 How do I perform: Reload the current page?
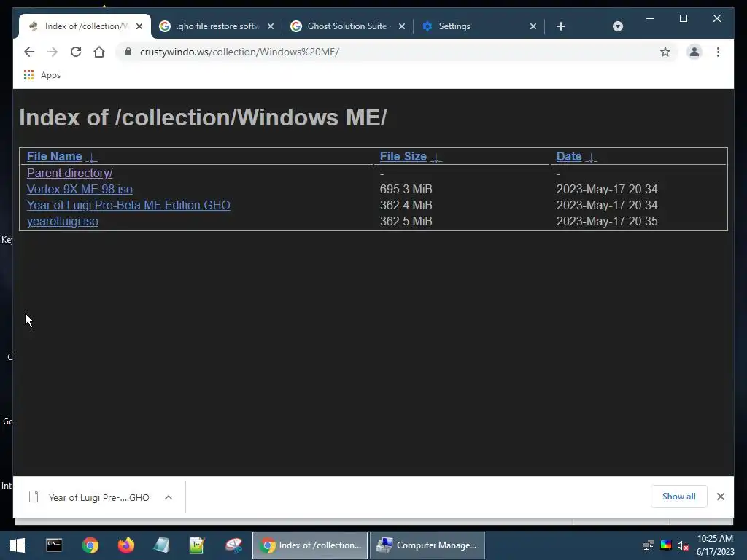point(76,52)
